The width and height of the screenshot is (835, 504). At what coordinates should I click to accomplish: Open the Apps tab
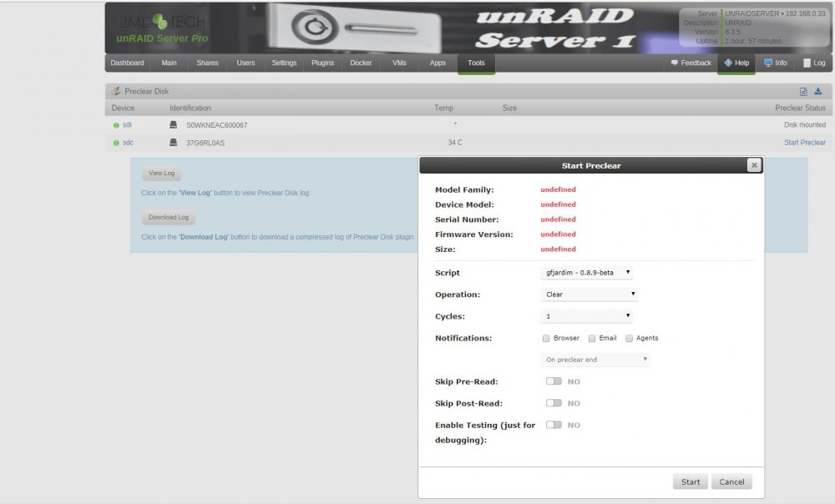click(438, 63)
